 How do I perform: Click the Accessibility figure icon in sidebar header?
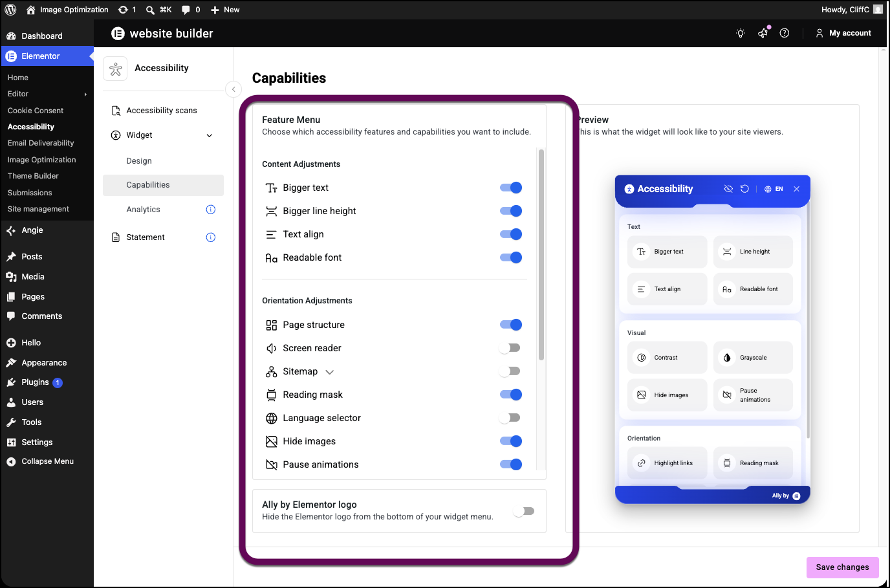tap(115, 69)
